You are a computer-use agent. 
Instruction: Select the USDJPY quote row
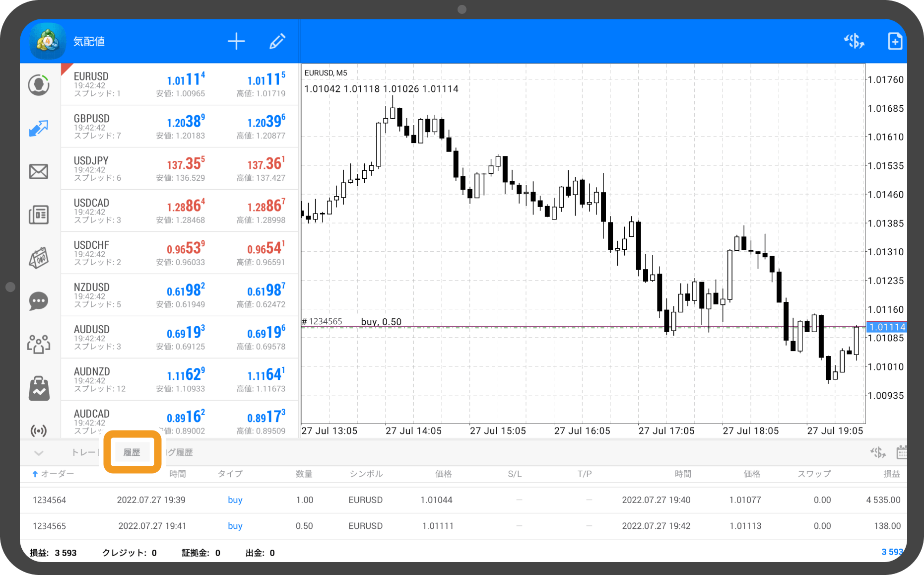[180, 168]
